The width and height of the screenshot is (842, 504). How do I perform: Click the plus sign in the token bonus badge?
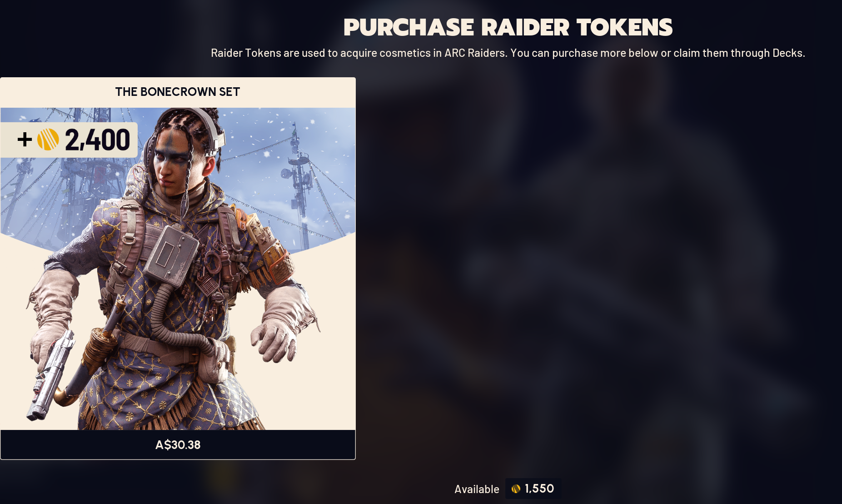point(25,140)
